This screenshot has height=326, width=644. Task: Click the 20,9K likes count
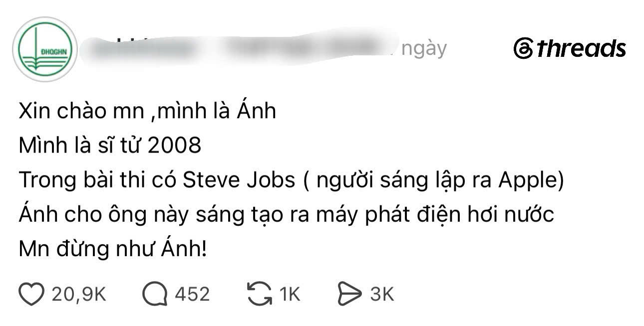click(x=79, y=294)
